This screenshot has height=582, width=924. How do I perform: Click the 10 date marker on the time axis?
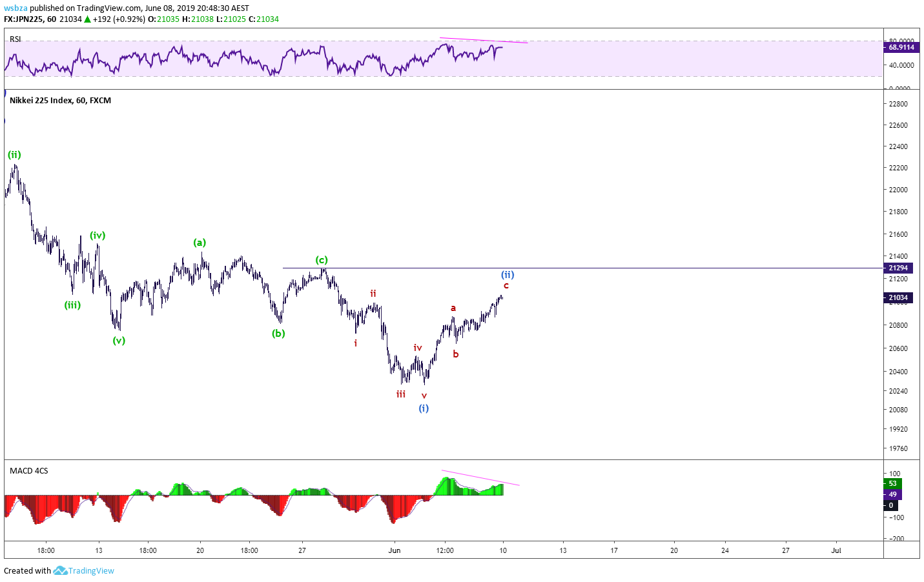[503, 550]
